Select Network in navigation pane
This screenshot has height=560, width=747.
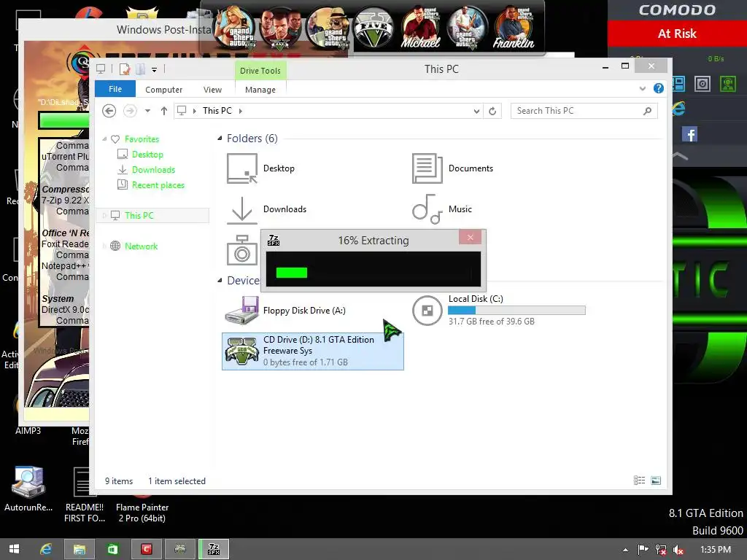point(141,246)
